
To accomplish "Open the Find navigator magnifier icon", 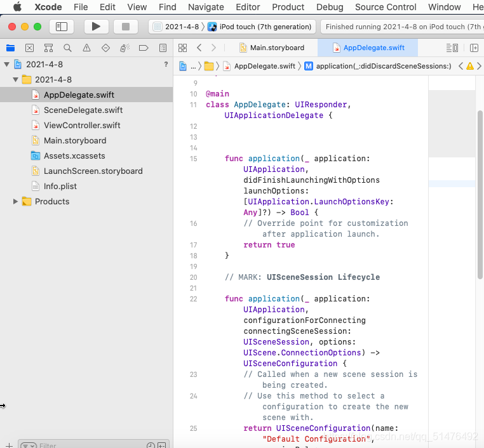I will coord(67,48).
